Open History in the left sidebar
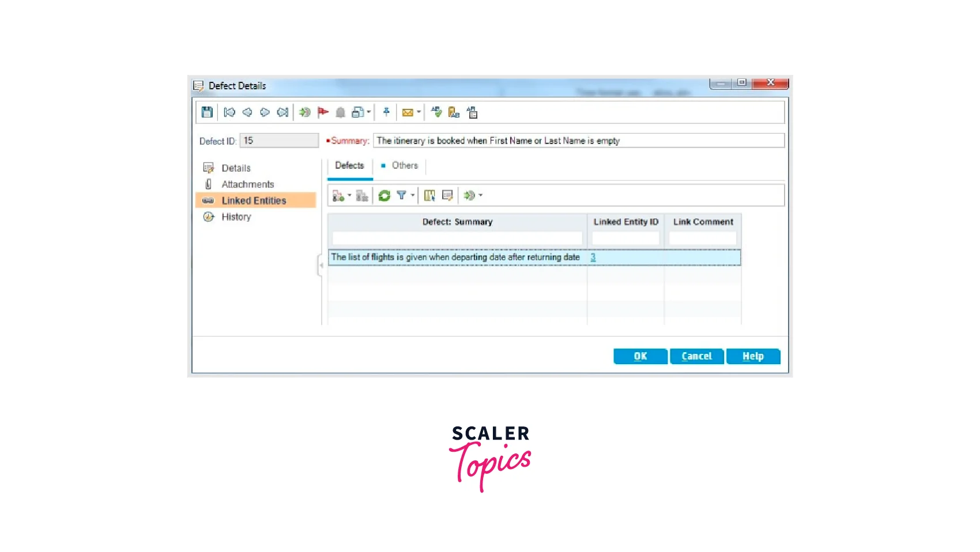The width and height of the screenshot is (980, 552). pos(236,217)
